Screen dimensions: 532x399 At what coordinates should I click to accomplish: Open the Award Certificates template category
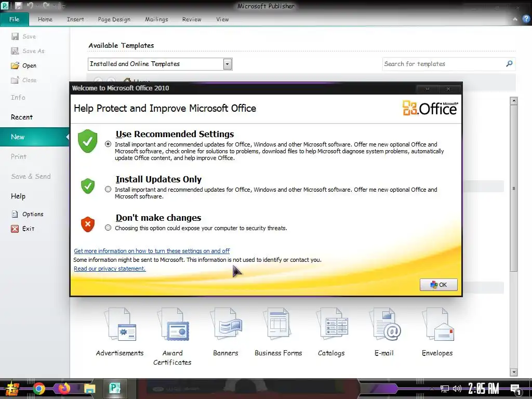pyautogui.click(x=172, y=337)
